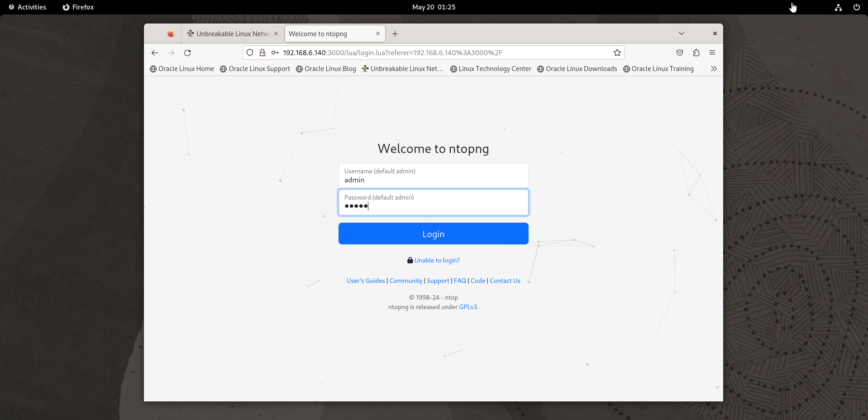
Task: Open the saved password key icon
Action: pyautogui.click(x=275, y=53)
